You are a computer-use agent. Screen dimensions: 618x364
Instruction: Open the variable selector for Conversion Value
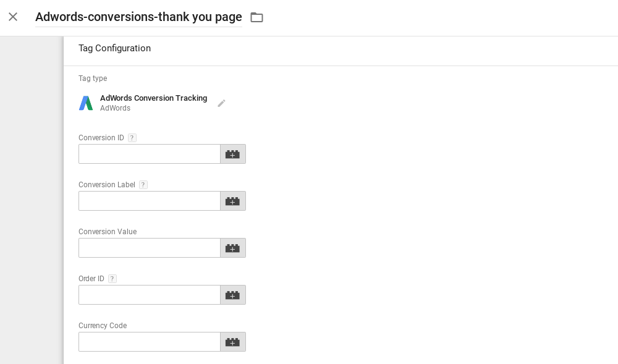[232, 248]
